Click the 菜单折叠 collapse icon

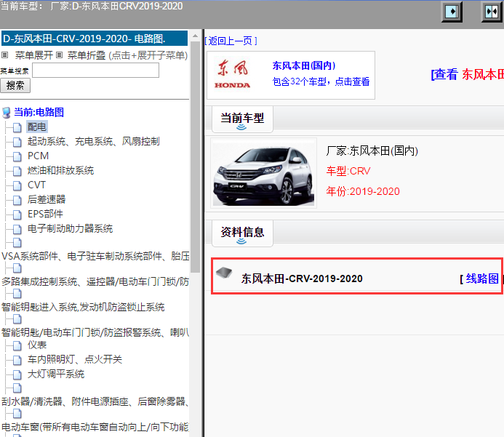click(x=59, y=55)
